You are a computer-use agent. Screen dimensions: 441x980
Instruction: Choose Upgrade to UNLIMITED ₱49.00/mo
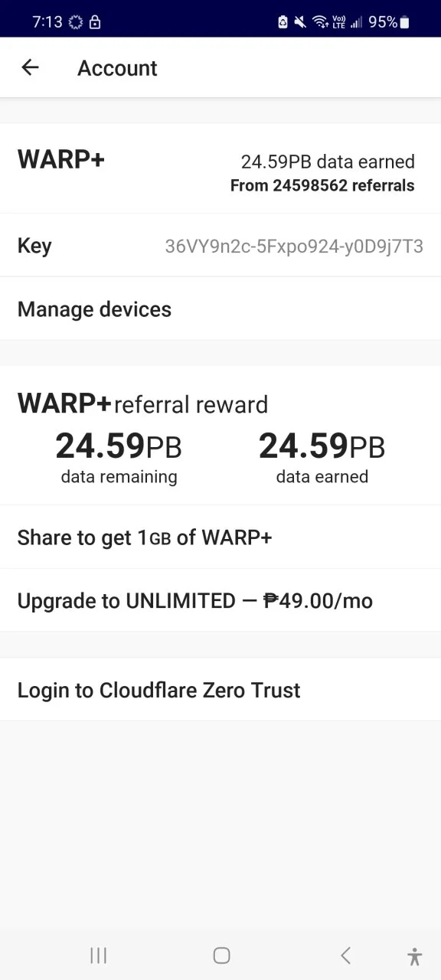(220, 601)
